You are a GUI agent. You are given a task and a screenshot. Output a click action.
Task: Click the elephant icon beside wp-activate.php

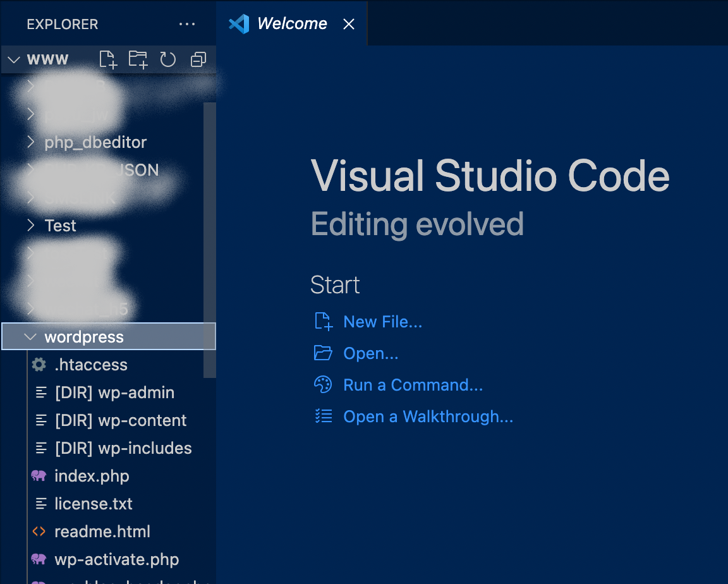(39, 559)
